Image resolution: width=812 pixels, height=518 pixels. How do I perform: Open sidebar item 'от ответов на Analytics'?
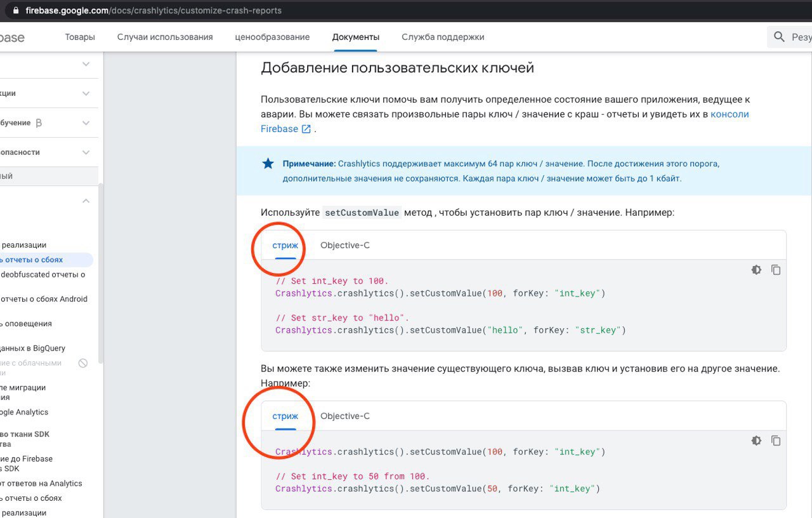(x=41, y=483)
